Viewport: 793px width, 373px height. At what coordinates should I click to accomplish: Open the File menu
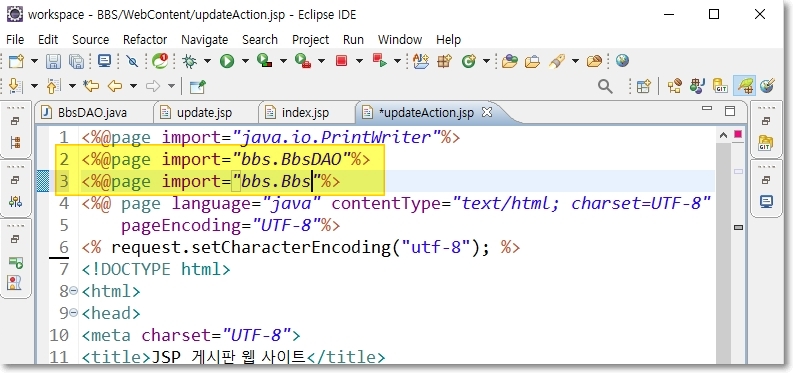pyautogui.click(x=15, y=39)
